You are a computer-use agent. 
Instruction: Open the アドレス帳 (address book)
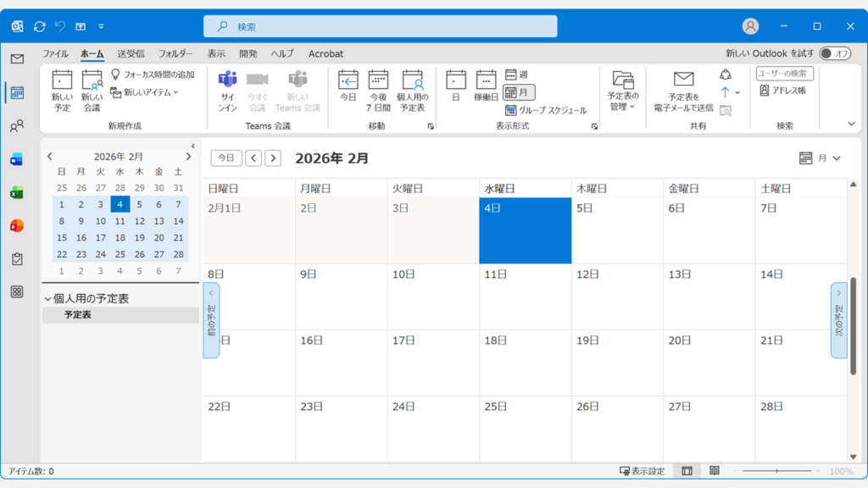(783, 90)
